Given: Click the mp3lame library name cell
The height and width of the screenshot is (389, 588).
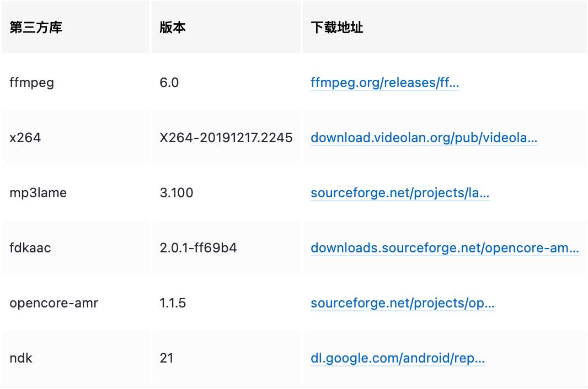Looking at the screenshot, I should point(36,193).
